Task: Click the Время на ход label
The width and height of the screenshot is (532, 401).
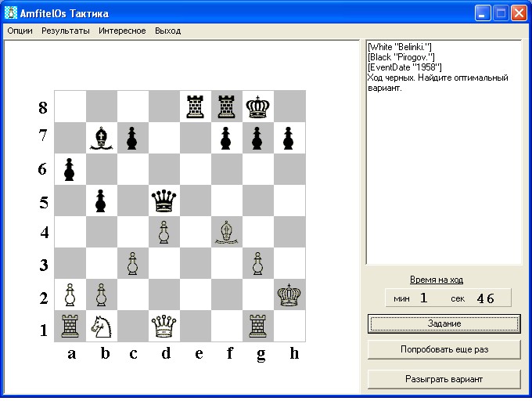Action: click(x=437, y=280)
